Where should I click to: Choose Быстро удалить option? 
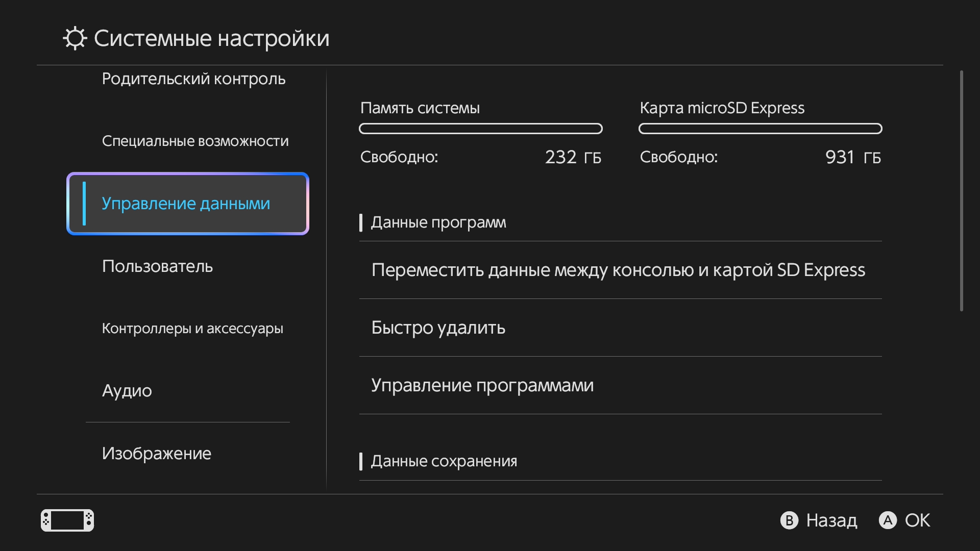[x=438, y=328]
